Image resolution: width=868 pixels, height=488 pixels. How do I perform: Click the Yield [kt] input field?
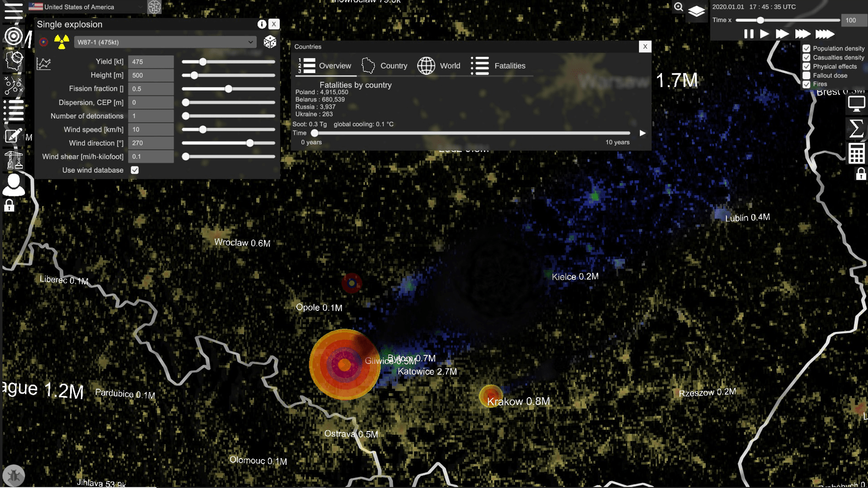151,62
